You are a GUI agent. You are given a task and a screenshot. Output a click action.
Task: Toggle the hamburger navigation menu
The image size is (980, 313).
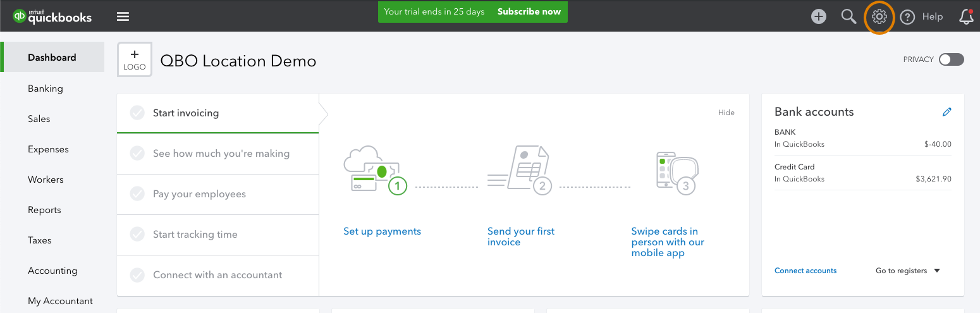[123, 17]
